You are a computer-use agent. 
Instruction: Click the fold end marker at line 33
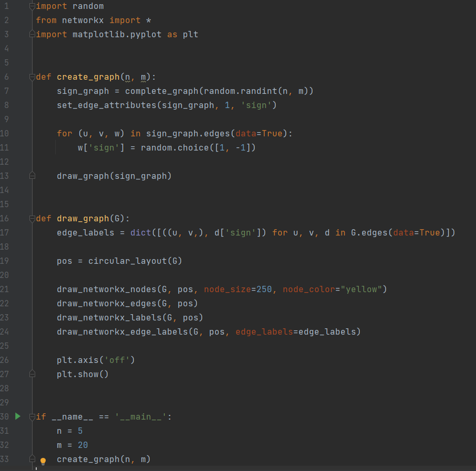[32, 459]
